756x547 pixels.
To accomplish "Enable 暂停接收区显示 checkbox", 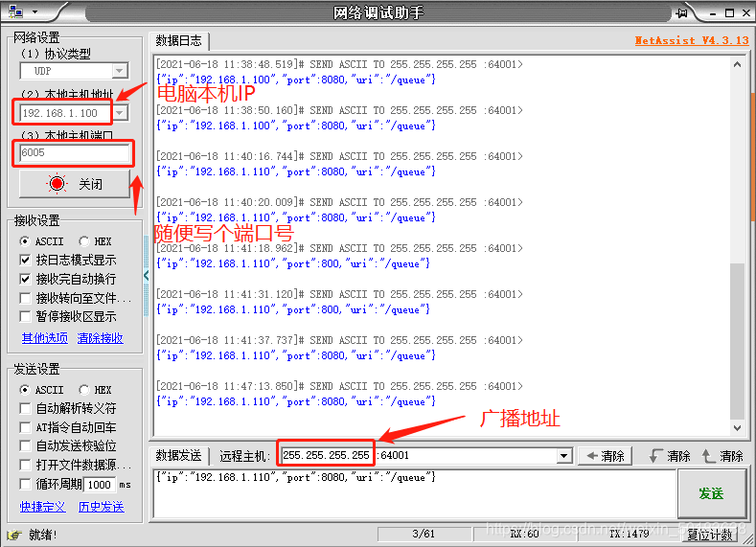I will click(x=25, y=317).
